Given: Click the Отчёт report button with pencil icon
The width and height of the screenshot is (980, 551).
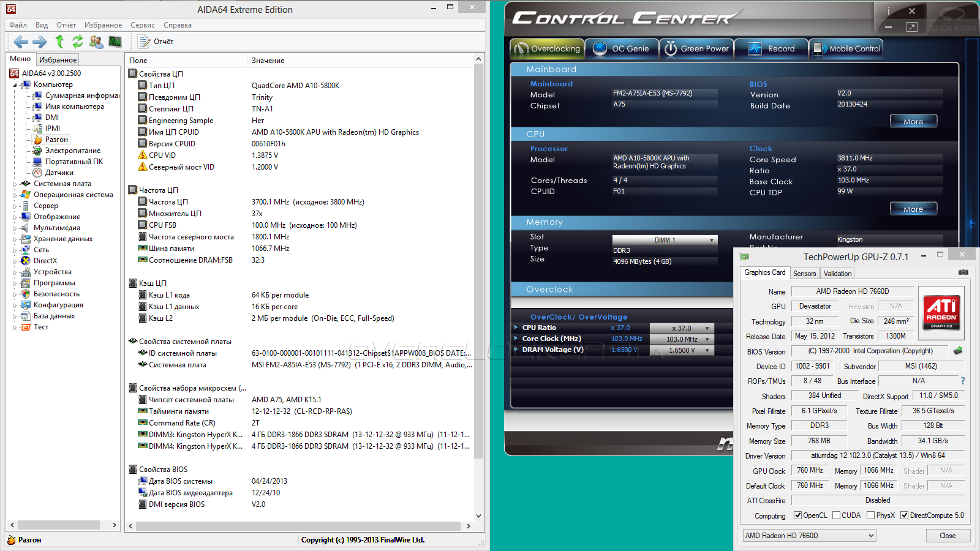Looking at the screenshot, I should click(x=156, y=42).
